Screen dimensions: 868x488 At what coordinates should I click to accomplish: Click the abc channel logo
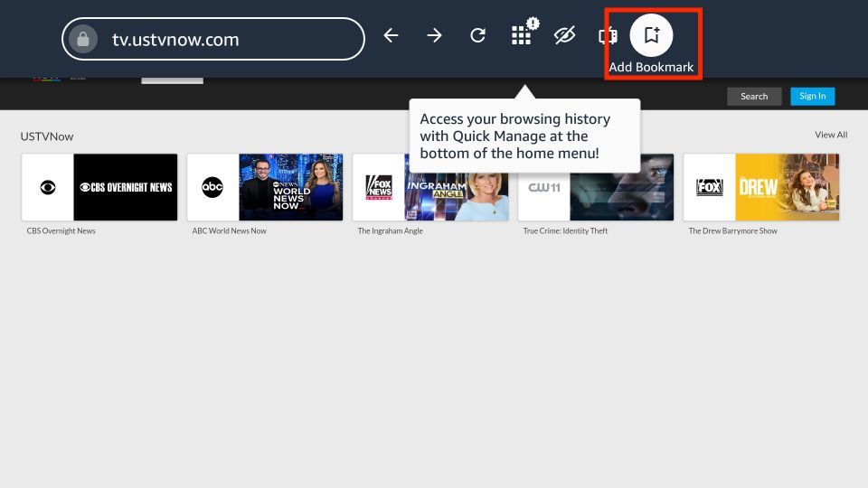click(x=212, y=187)
